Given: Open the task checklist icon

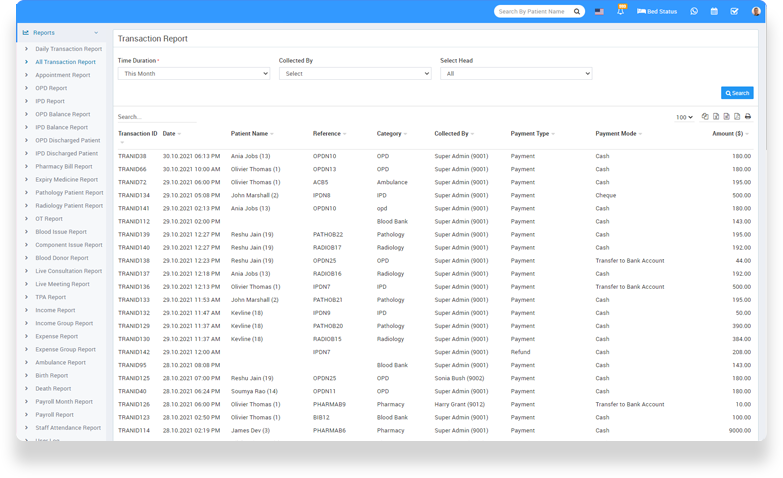Looking at the screenshot, I should pyautogui.click(x=734, y=12).
